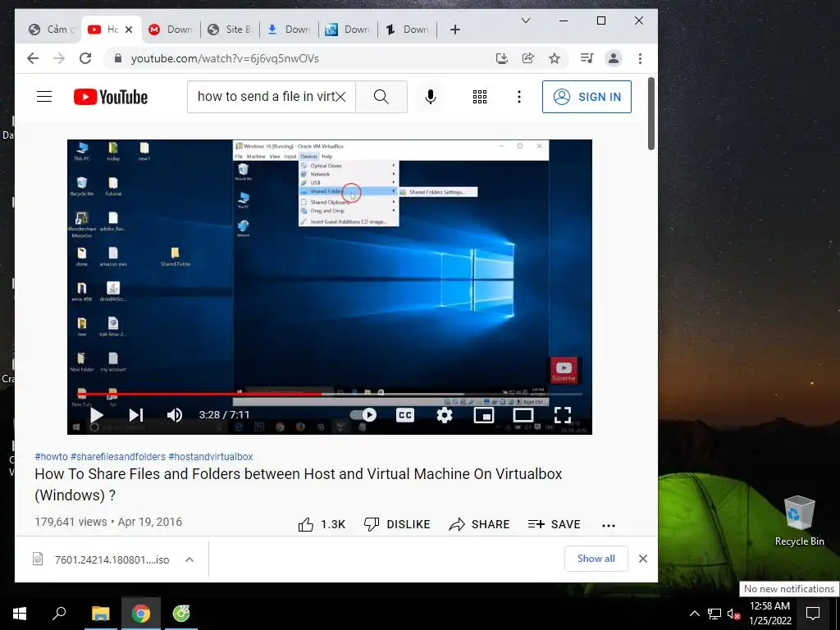The image size is (840, 630).
Task: Search with your voice microphone icon
Action: 430,97
